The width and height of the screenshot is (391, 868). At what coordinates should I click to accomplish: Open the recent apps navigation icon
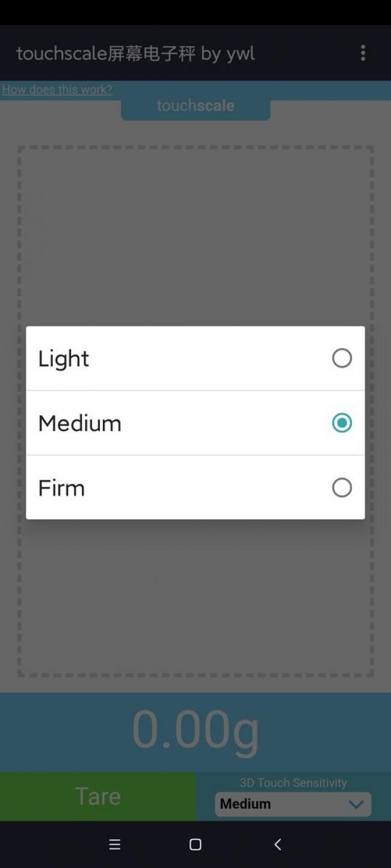114,845
